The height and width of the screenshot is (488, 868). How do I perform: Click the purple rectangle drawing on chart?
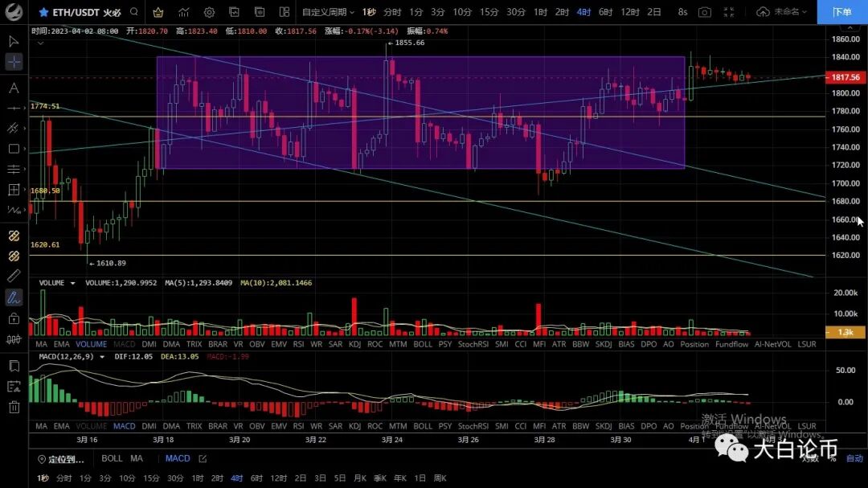click(x=420, y=113)
